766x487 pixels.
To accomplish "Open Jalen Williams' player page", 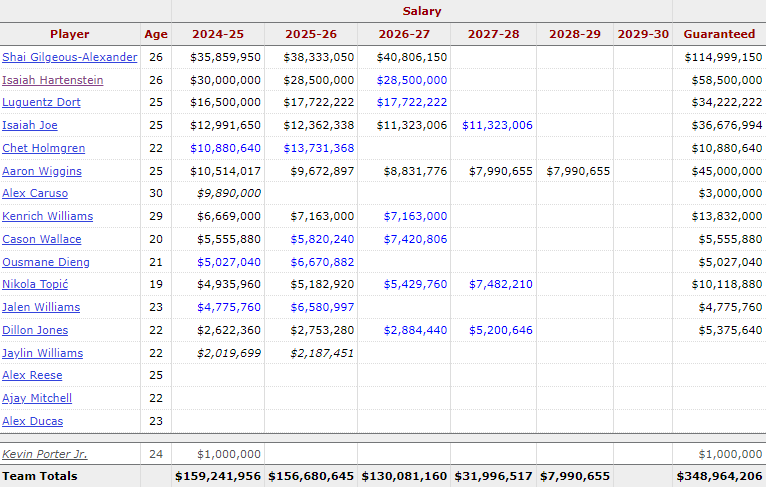I will pyautogui.click(x=41, y=307).
